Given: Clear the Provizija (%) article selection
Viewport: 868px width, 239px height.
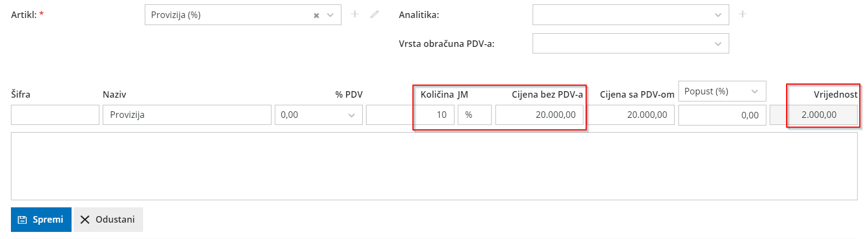Looking at the screenshot, I should [x=316, y=15].
